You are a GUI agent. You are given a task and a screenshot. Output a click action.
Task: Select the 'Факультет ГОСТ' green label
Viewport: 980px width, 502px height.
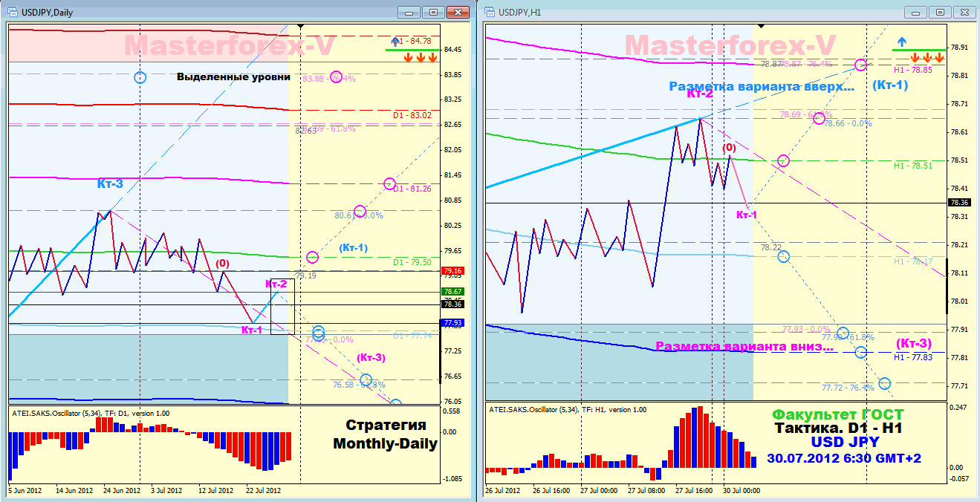tap(838, 414)
